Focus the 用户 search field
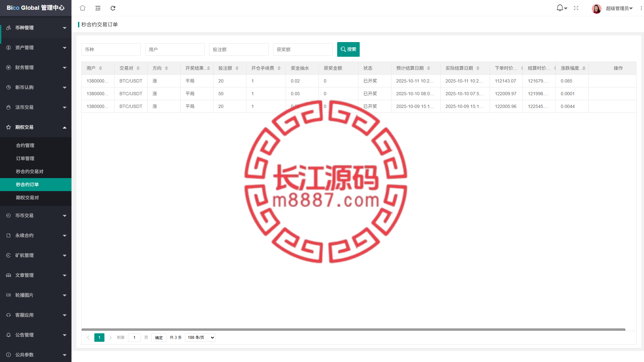Image resolution: width=644 pixels, height=362 pixels. click(x=175, y=50)
